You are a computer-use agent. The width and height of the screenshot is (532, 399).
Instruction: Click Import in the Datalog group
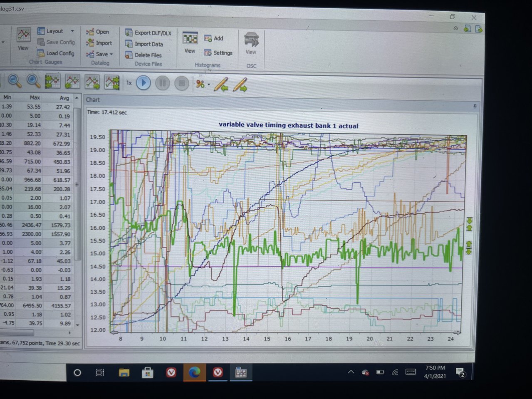pyautogui.click(x=99, y=43)
